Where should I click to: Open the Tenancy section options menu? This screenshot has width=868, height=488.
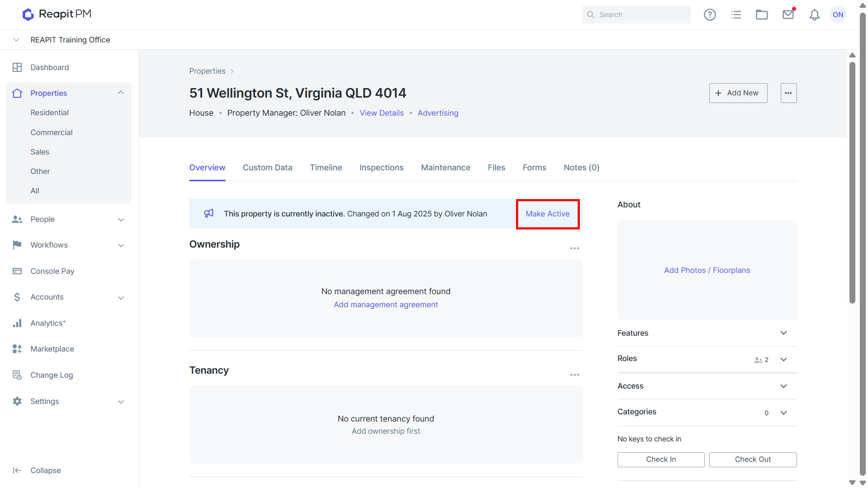[x=575, y=375]
